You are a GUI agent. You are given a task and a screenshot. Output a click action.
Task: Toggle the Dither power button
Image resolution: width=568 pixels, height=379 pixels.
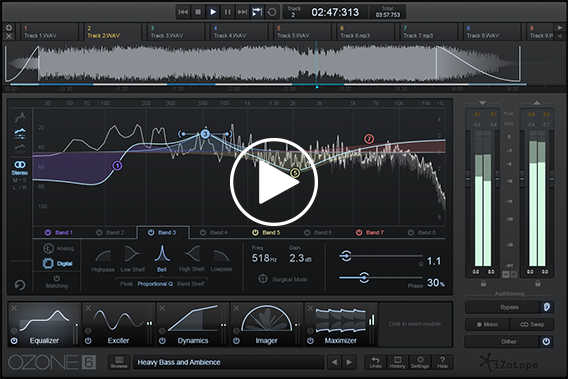[546, 341]
